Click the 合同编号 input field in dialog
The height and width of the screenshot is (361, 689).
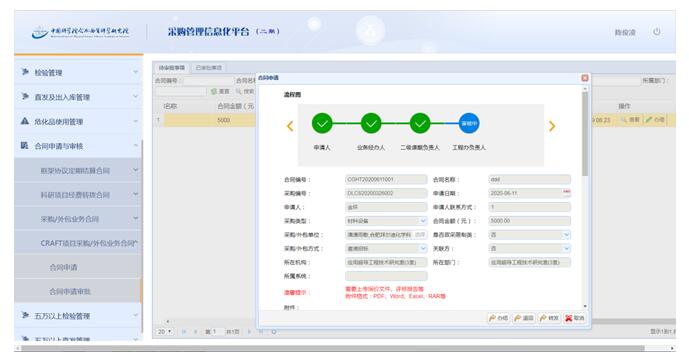click(x=386, y=179)
